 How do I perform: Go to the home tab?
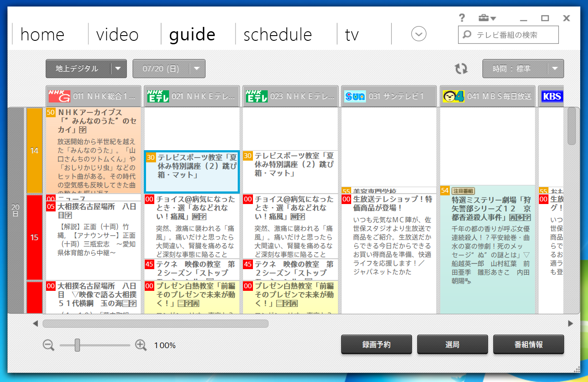(x=42, y=35)
